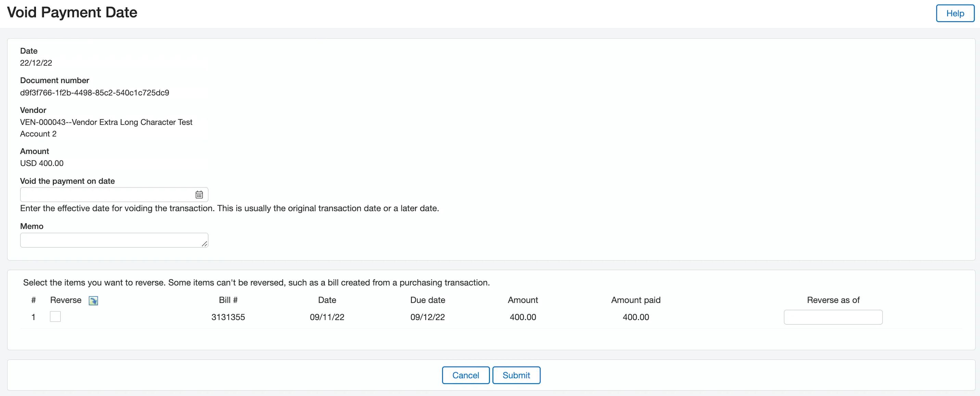Click the Reverse as of column header
The height and width of the screenshot is (396, 980).
tap(833, 300)
